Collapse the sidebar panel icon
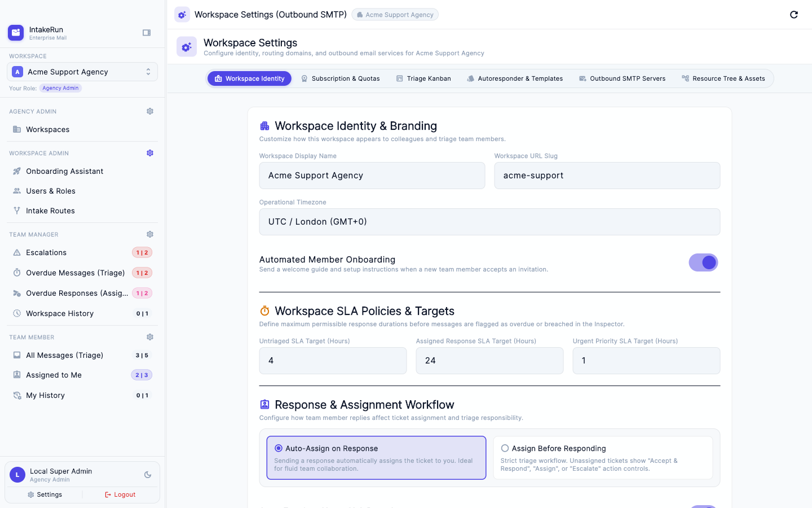Screen dimensions: 812x508 coord(147,33)
